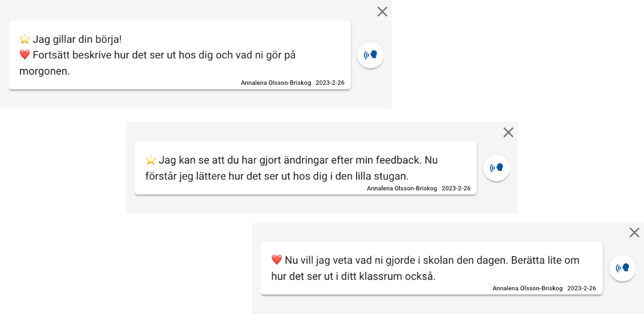Close the feedback panel containing "Jag gillar din börja!"
Screen dimensions: 644x314
[382, 12]
